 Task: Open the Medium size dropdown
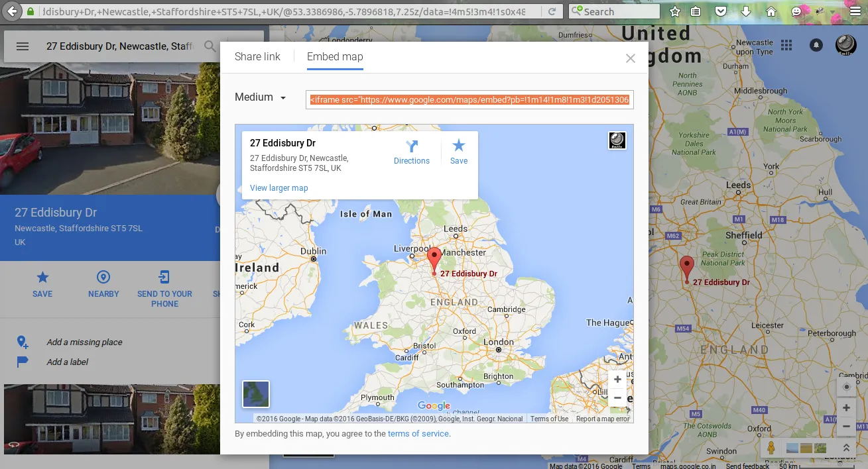(261, 97)
